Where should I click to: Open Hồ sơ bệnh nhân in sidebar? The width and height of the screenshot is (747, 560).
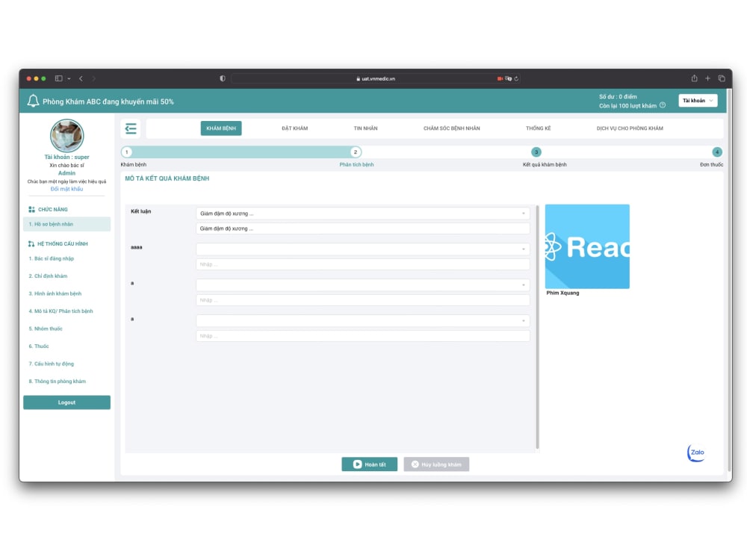click(66, 224)
